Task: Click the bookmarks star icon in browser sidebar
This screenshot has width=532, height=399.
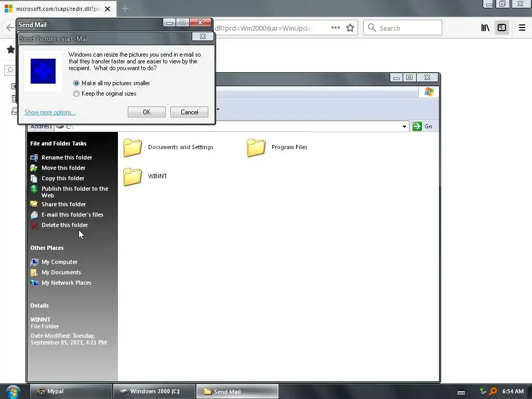Action: pyautogui.click(x=11, y=50)
